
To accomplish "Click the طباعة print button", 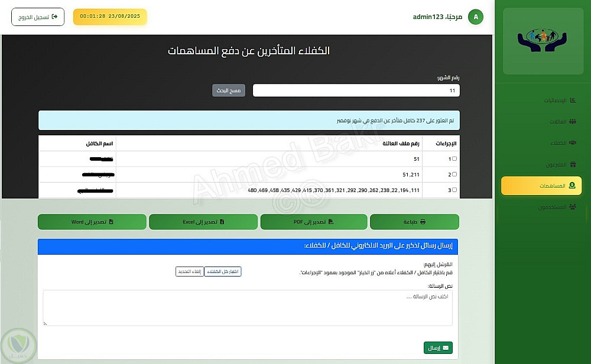I will (x=415, y=222).
